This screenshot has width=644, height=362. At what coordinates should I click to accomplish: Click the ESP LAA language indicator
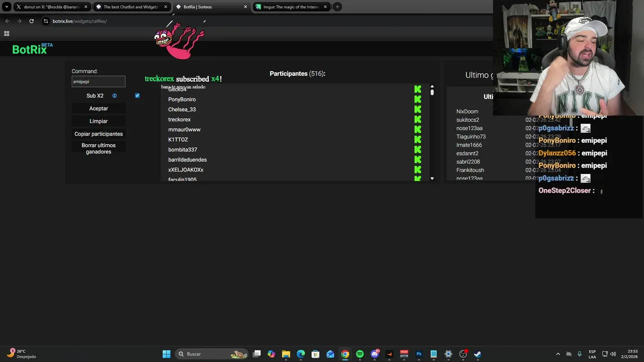(592, 354)
